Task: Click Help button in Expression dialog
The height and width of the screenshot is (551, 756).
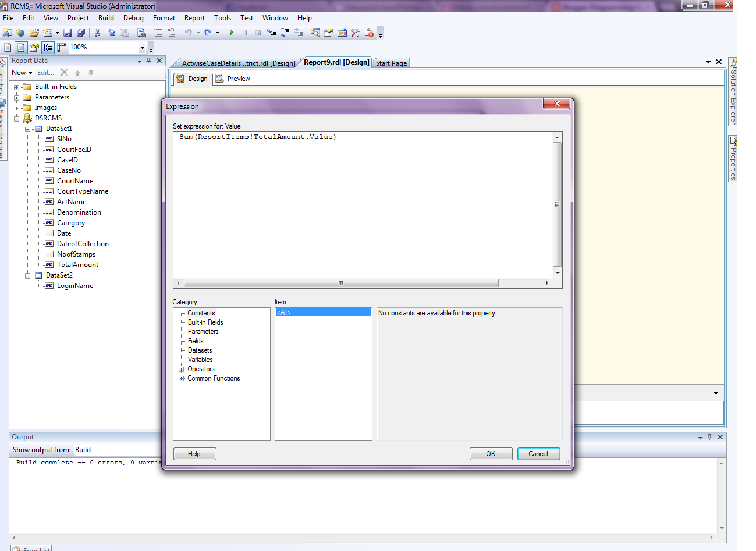Action: pos(194,454)
